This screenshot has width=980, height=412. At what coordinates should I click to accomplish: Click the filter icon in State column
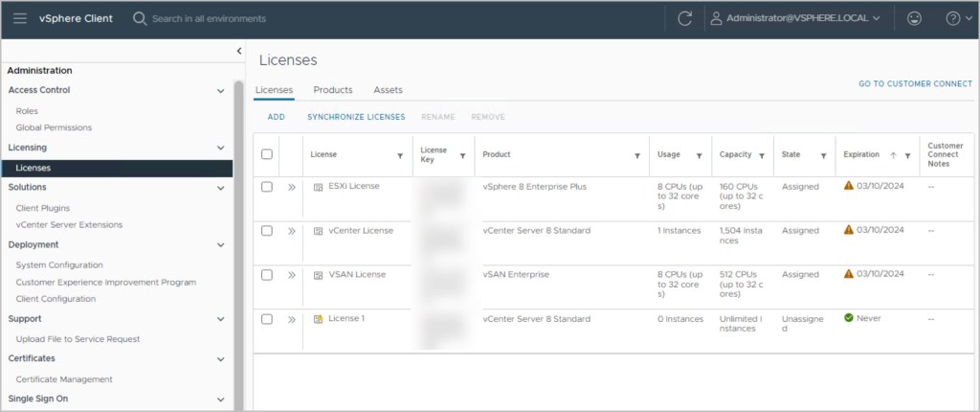(x=823, y=155)
